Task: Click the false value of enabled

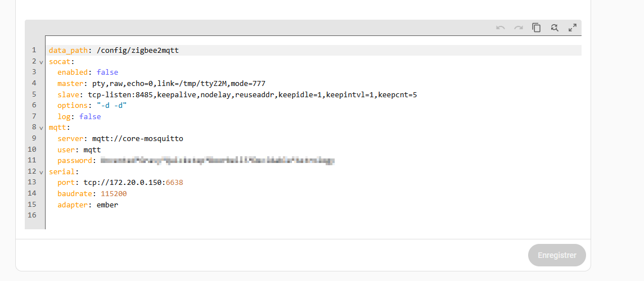Action: pyautogui.click(x=107, y=72)
